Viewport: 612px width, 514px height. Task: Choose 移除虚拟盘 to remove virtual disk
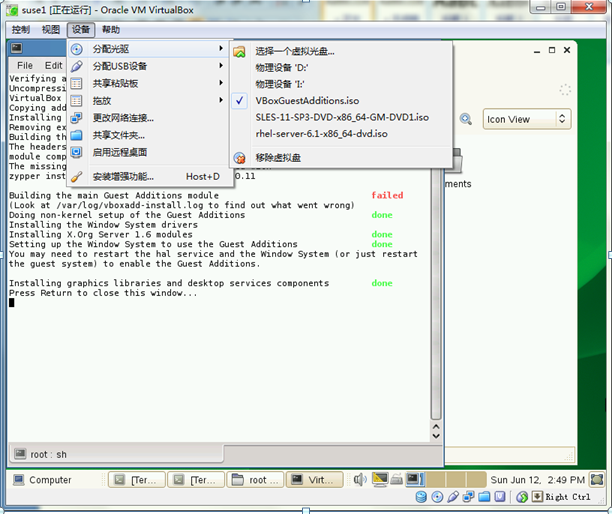pyautogui.click(x=341, y=158)
